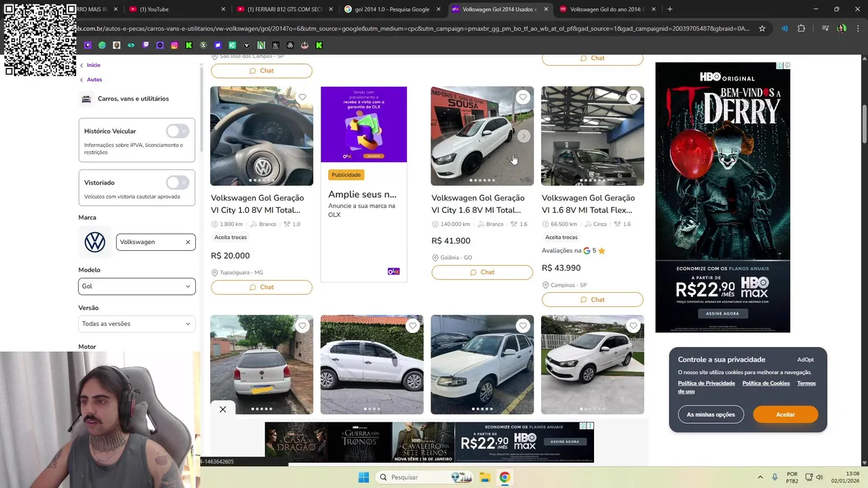Image resolution: width=868 pixels, height=488 pixels.
Task: Favorite the R$ 20.000 Gol City listing heart
Action: click(302, 97)
